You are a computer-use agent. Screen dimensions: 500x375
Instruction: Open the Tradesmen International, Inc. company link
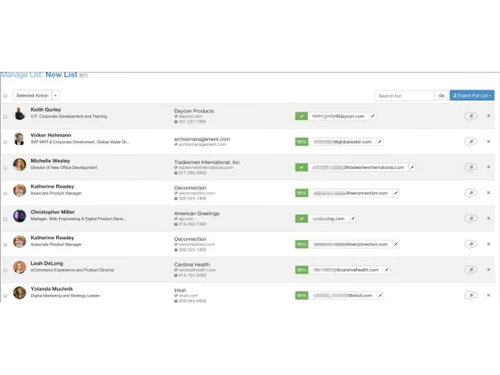coord(207,162)
